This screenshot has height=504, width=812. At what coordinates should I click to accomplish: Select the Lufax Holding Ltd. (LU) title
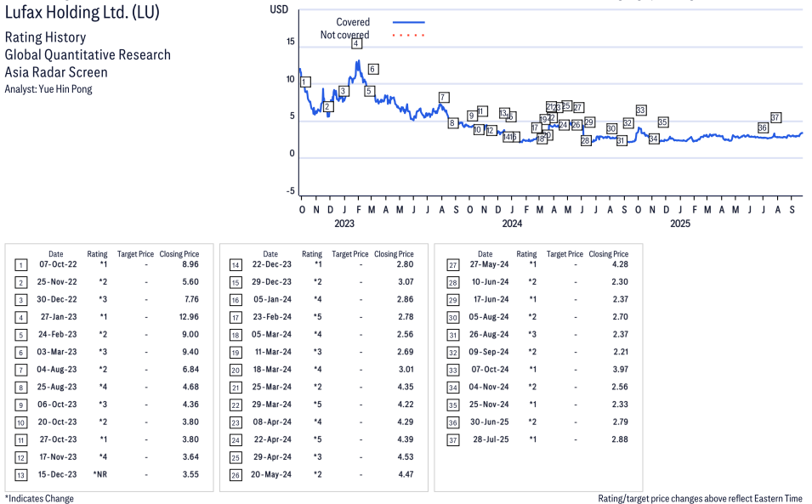point(81,13)
